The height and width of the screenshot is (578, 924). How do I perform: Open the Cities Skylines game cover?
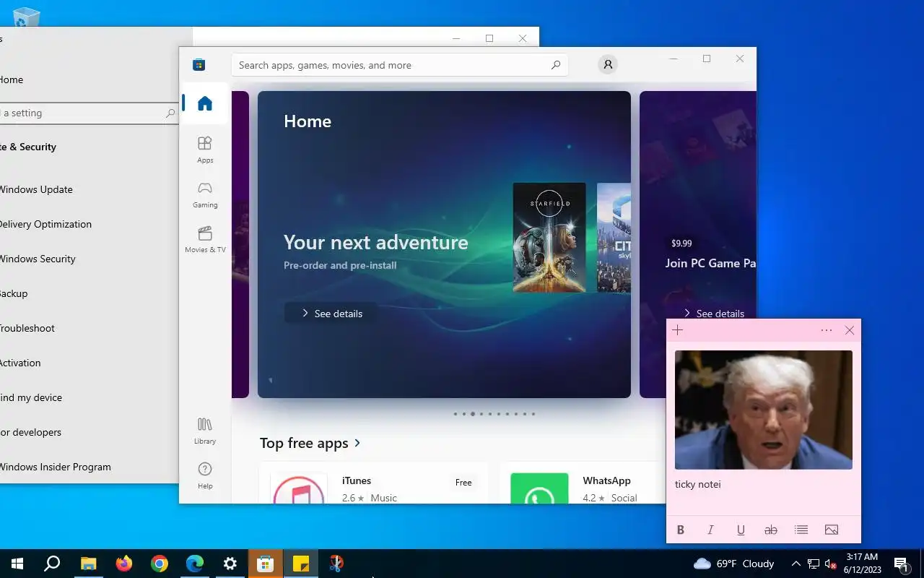pyautogui.click(x=614, y=238)
